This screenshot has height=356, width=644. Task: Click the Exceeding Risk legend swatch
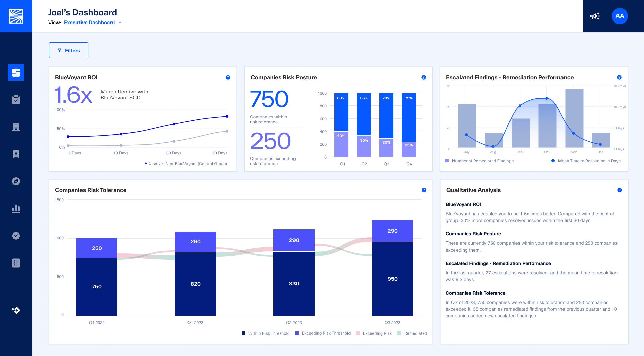pyautogui.click(x=358, y=333)
